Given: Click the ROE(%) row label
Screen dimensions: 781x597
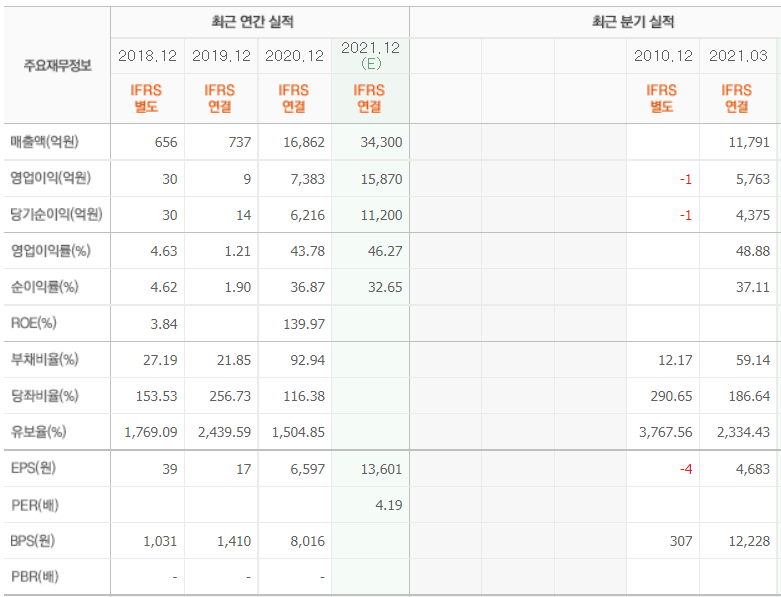Looking at the screenshot, I should (33, 323).
